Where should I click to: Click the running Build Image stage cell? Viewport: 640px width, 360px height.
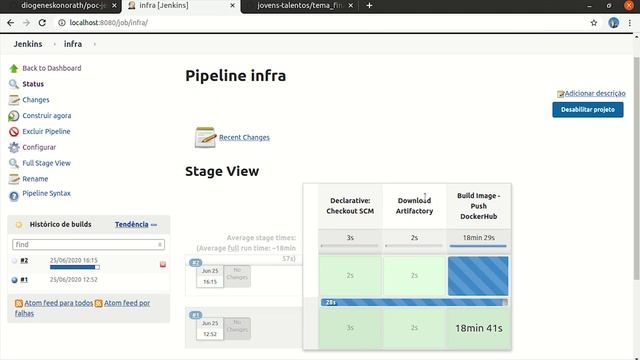(478, 276)
